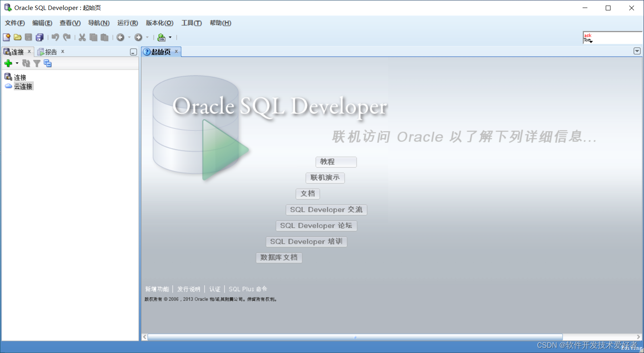This screenshot has height=353, width=644.
Task: Click the scrollbar right arrow
Action: pyautogui.click(x=638, y=337)
